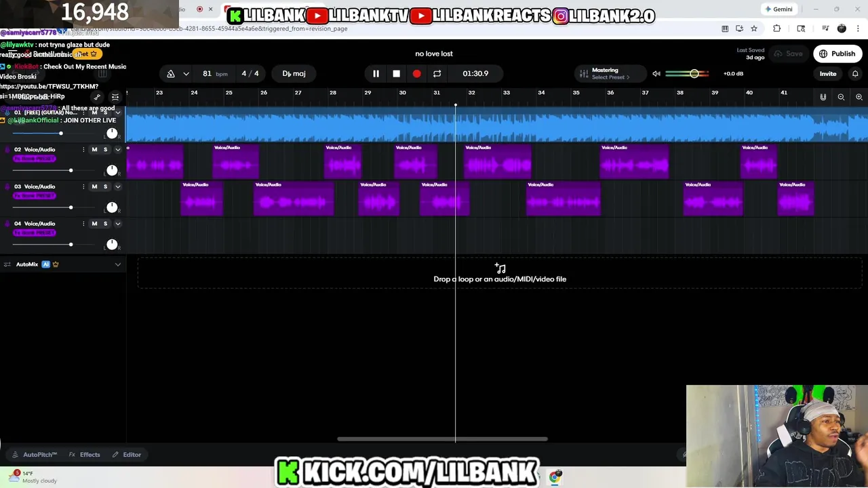Mute track 04 Voice/Audio
Image resolution: width=868 pixels, height=488 pixels.
tap(94, 224)
